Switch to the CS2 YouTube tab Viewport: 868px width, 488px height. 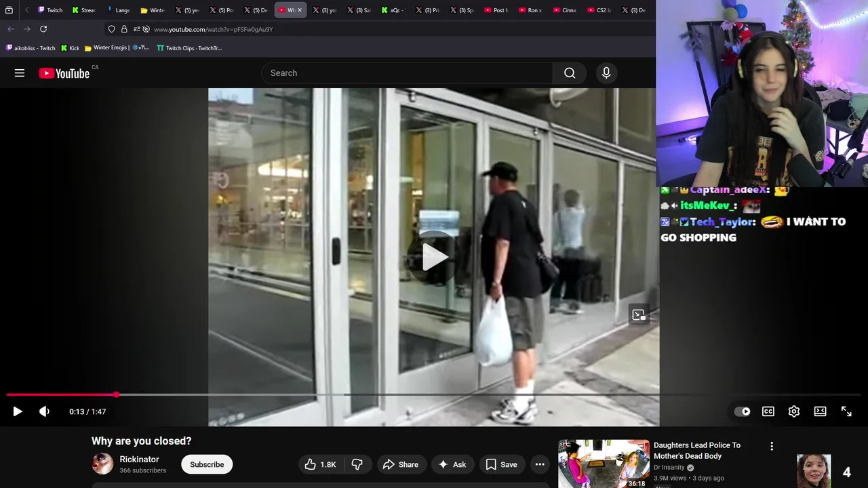pos(599,10)
